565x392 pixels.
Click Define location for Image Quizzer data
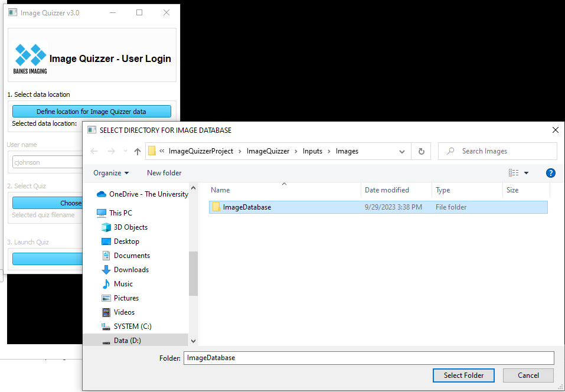pyautogui.click(x=92, y=112)
